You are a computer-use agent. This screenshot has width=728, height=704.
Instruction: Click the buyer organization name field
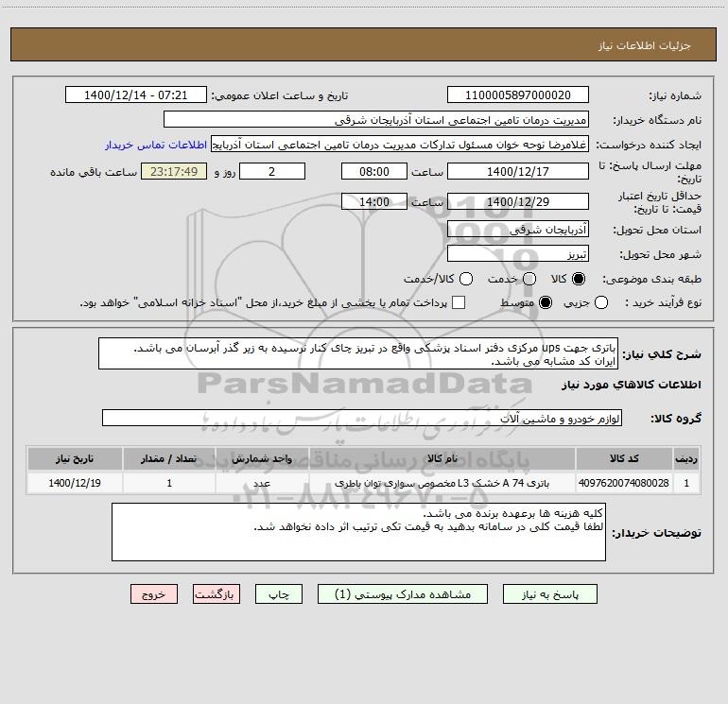point(376,120)
